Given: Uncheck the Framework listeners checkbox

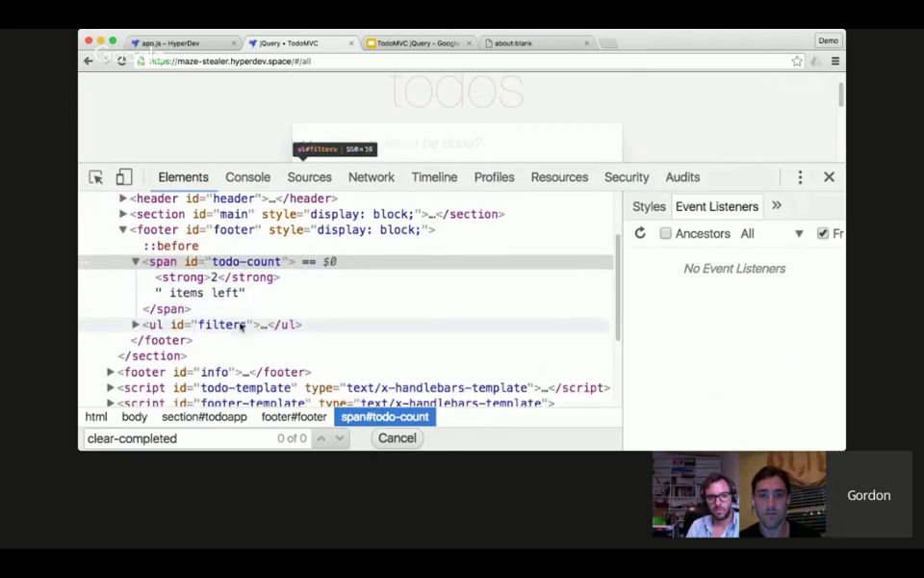Looking at the screenshot, I should click(823, 233).
